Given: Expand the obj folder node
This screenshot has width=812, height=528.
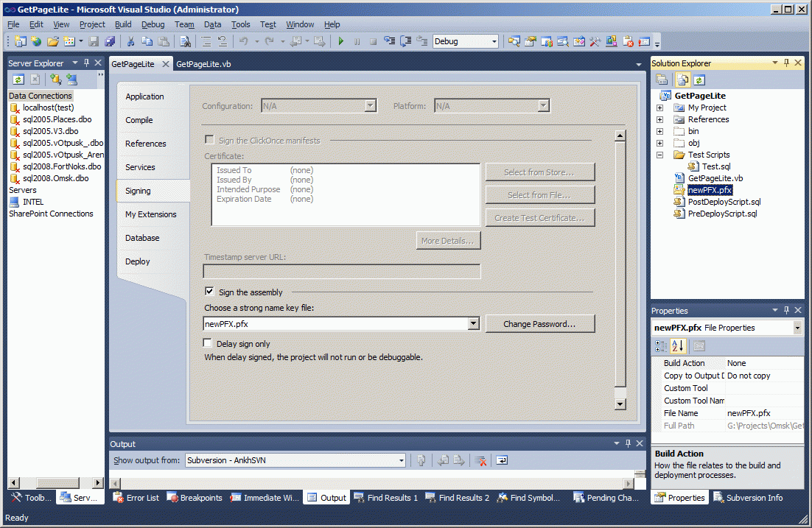Looking at the screenshot, I should pos(659,143).
